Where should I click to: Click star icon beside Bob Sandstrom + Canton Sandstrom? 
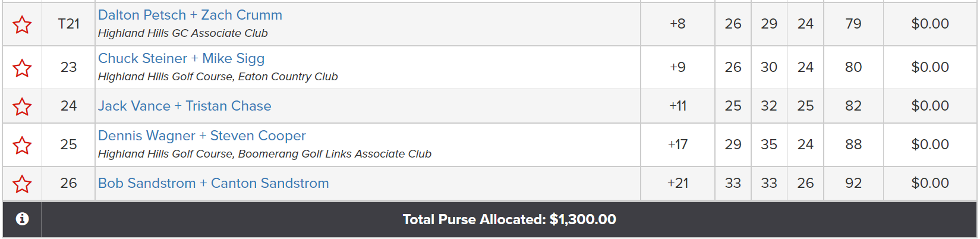(22, 184)
